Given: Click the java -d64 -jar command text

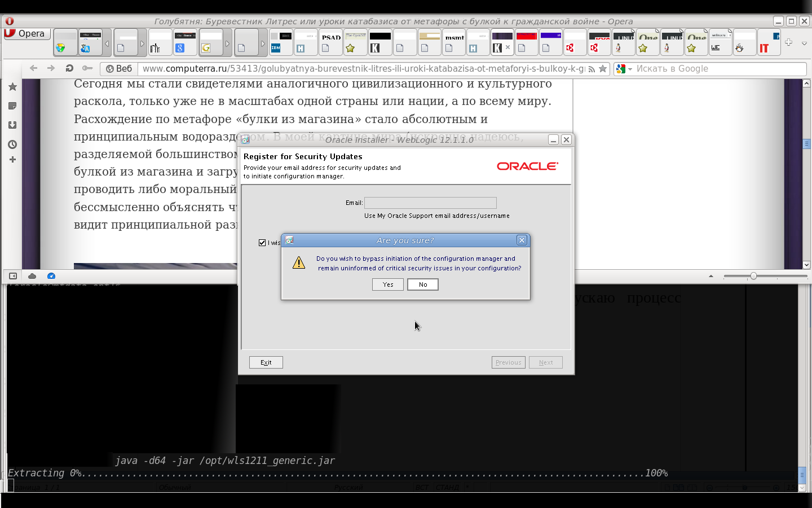Looking at the screenshot, I should tap(225, 461).
